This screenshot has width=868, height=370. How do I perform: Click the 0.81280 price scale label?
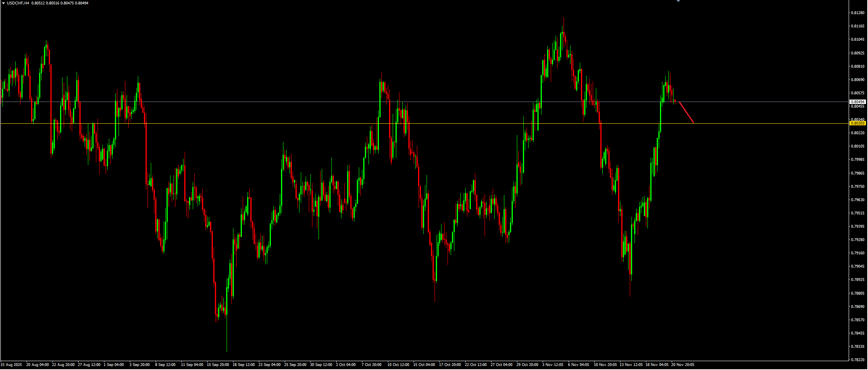(x=858, y=13)
